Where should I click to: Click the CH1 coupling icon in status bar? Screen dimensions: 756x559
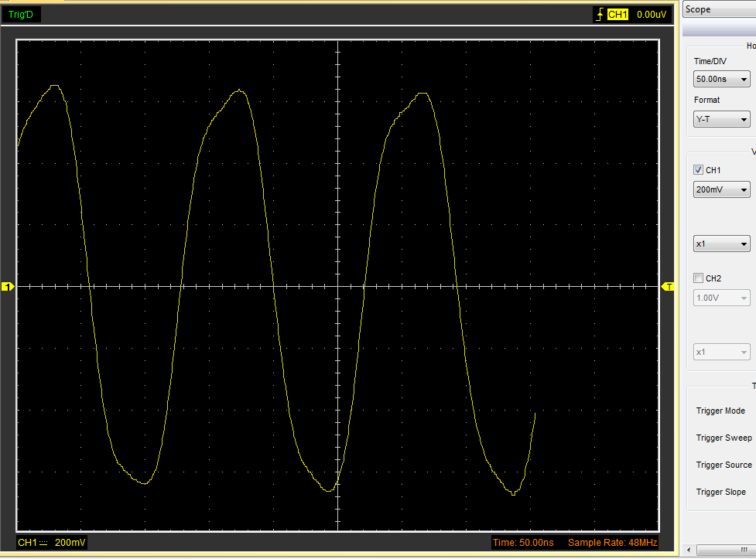click(x=43, y=543)
